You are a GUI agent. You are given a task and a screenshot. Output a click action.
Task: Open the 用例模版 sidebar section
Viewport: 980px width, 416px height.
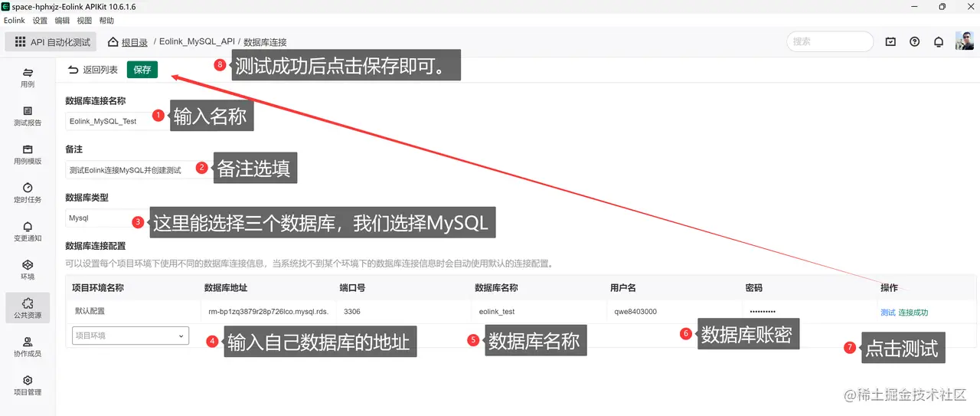click(x=28, y=154)
